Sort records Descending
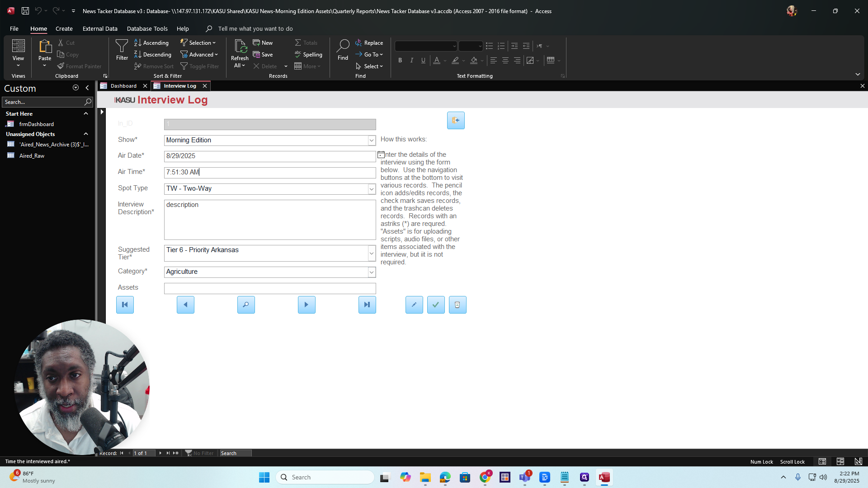 tap(153, 54)
